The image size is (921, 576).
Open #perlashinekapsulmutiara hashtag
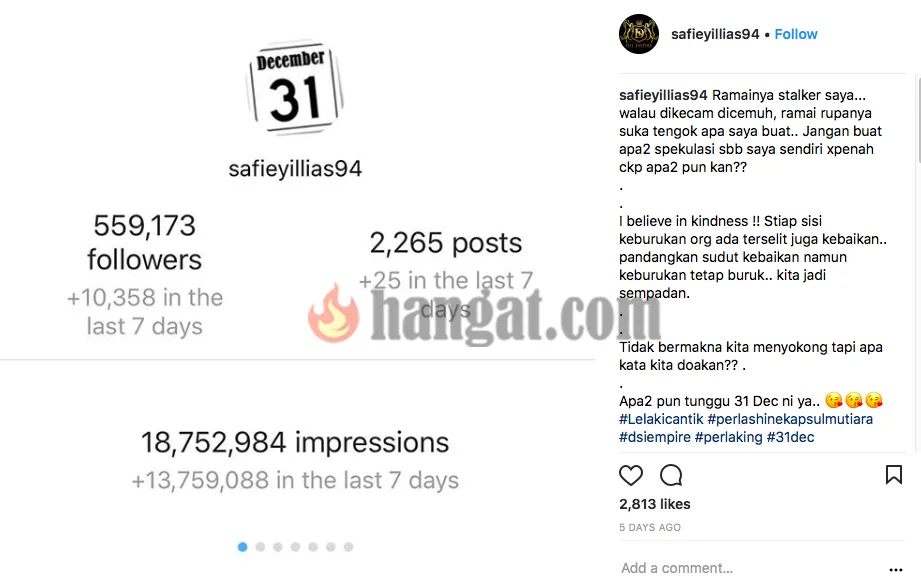coord(790,419)
